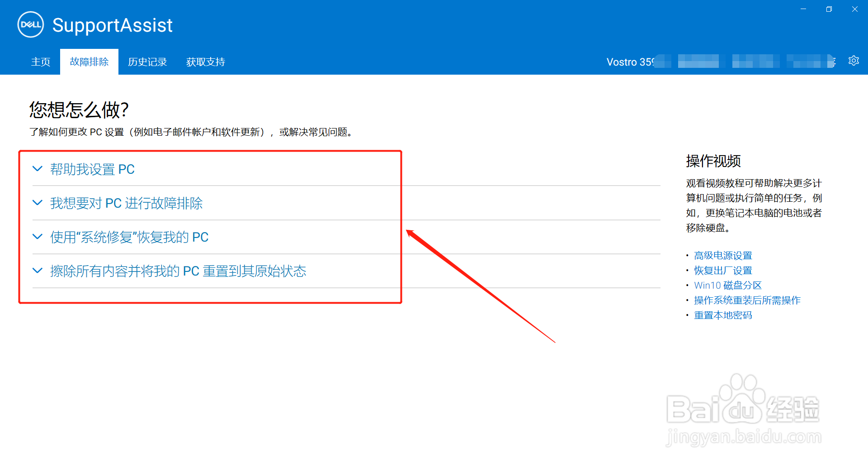This screenshot has height=466, width=868.
Task: Restore down the SupportAssist window
Action: point(829,9)
